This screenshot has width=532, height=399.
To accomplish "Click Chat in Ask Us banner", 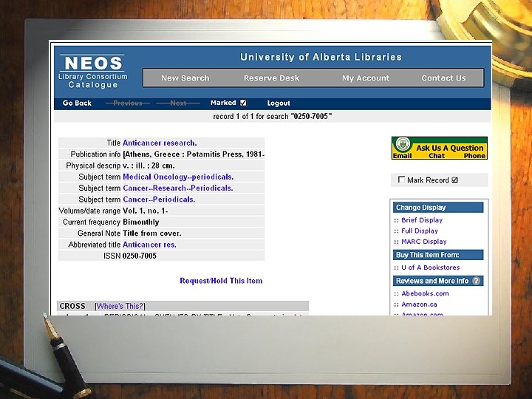I will (x=437, y=156).
